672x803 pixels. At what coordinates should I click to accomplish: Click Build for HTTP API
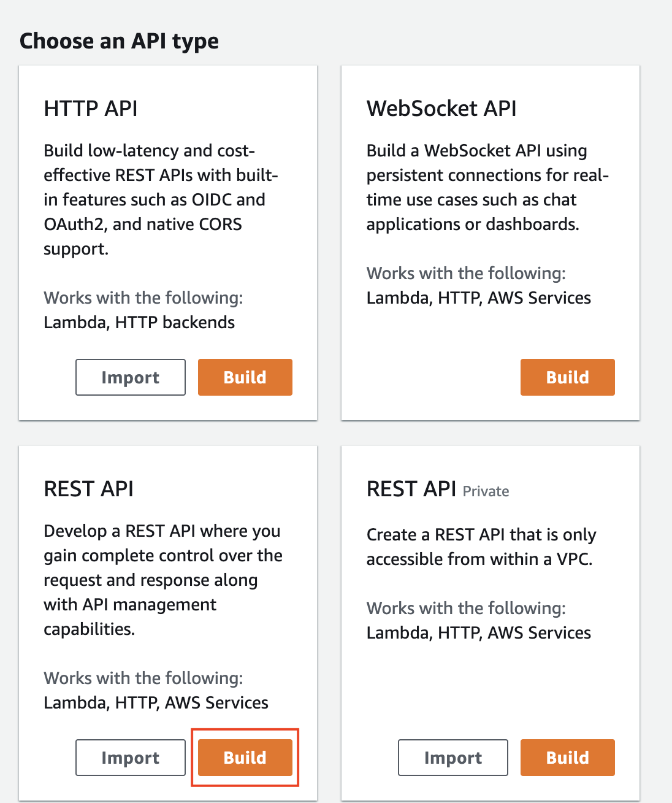245,377
